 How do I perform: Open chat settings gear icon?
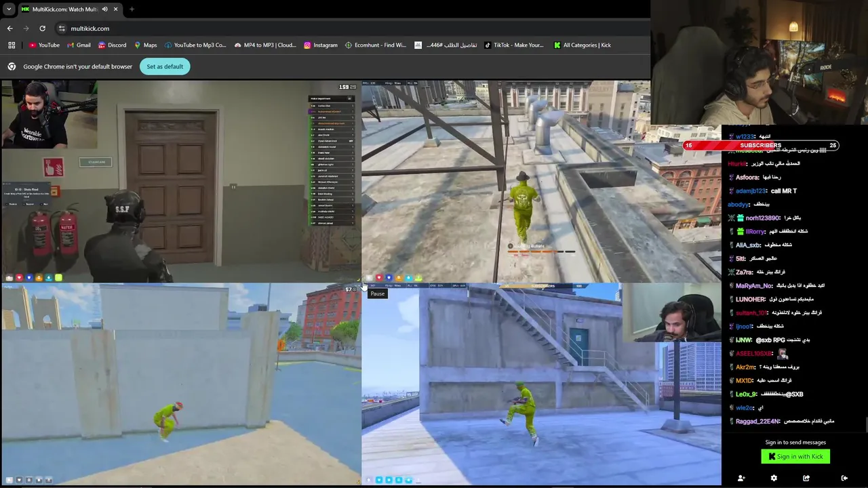[774, 479]
